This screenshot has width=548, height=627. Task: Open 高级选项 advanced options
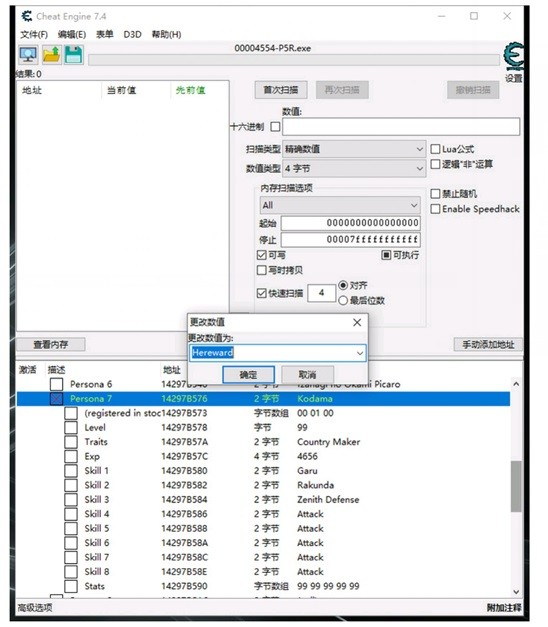35,608
